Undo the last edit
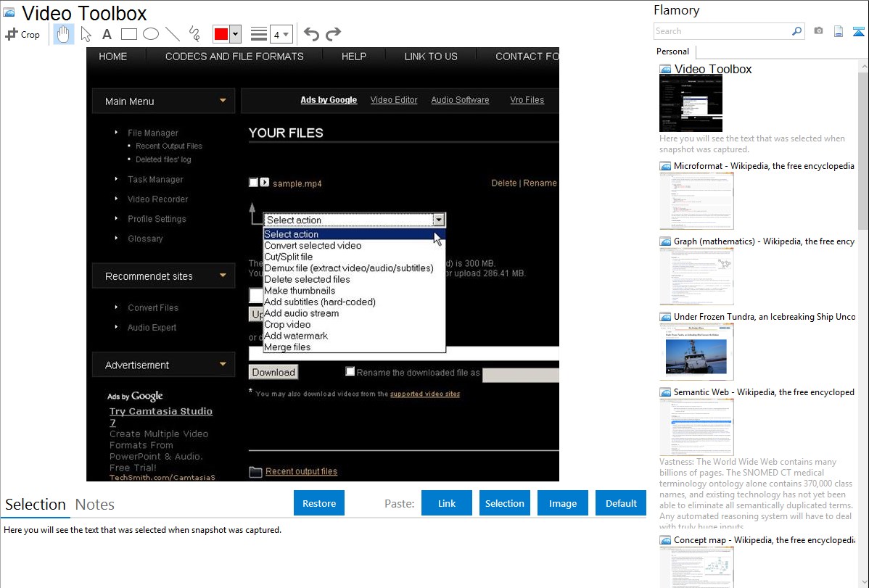869x588 pixels. click(x=311, y=34)
